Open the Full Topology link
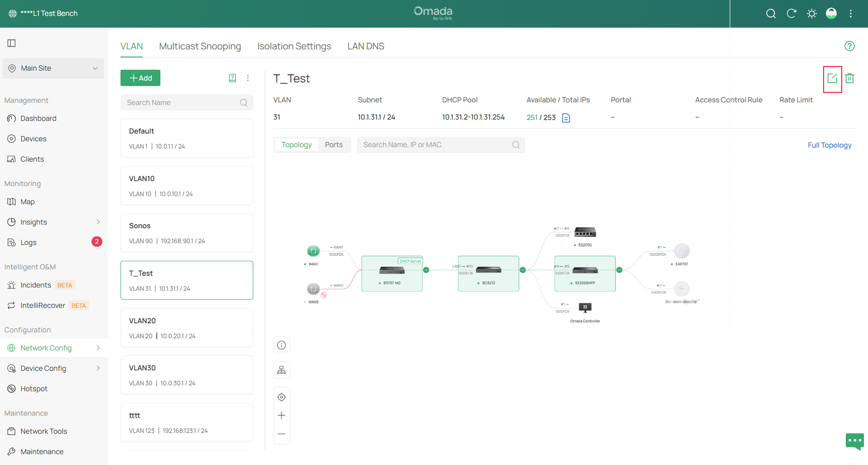This screenshot has height=465, width=868. (x=829, y=145)
